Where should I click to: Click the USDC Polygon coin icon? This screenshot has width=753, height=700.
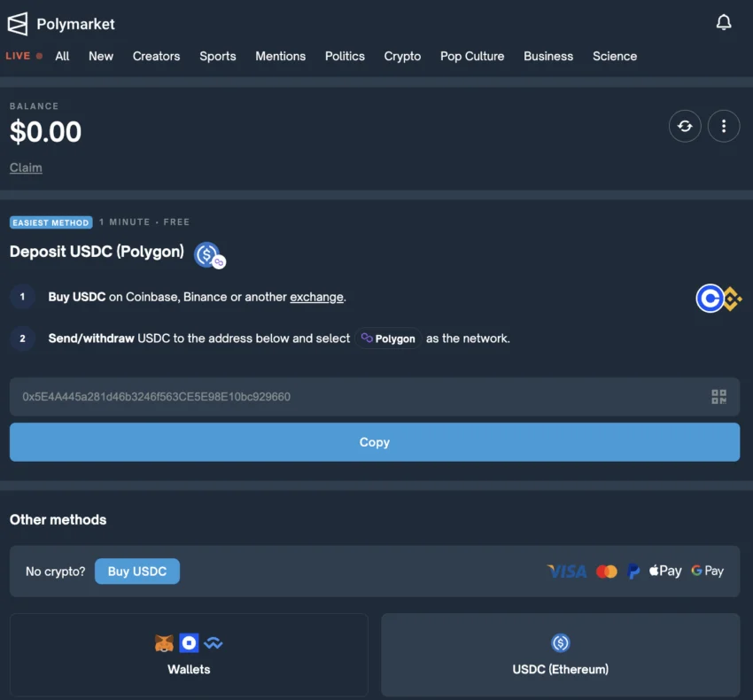coord(209,254)
